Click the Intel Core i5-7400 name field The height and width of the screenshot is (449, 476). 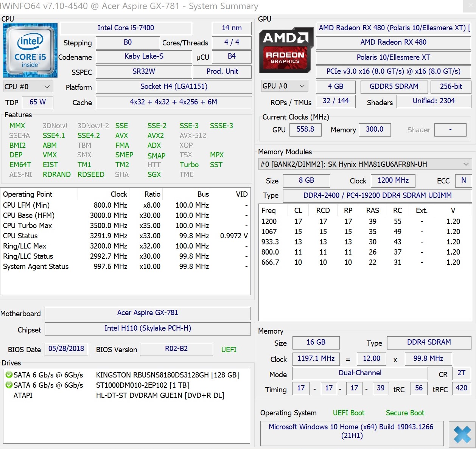click(126, 28)
